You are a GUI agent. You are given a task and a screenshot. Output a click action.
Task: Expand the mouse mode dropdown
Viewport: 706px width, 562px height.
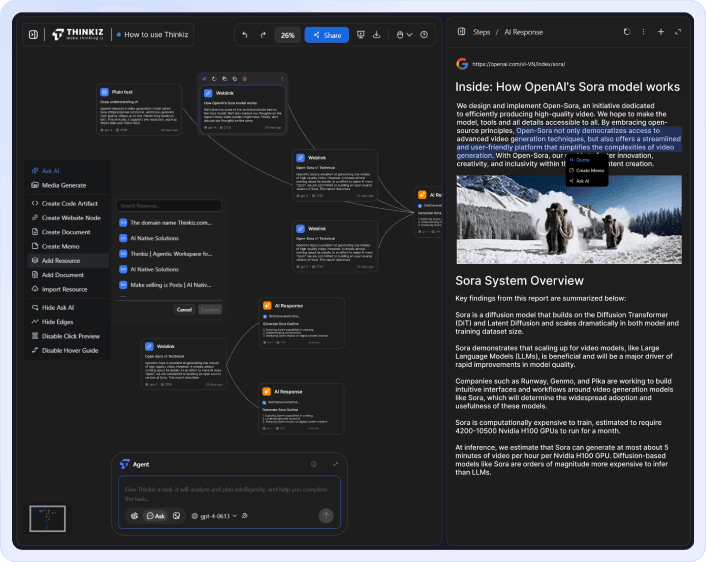(x=404, y=35)
